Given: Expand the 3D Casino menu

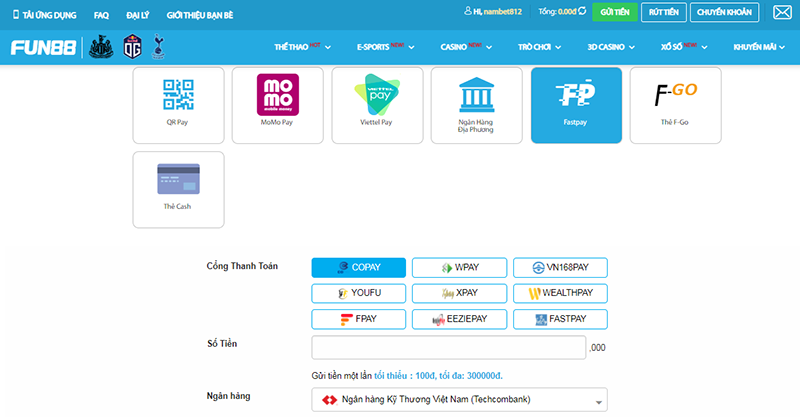Looking at the screenshot, I should (611, 47).
